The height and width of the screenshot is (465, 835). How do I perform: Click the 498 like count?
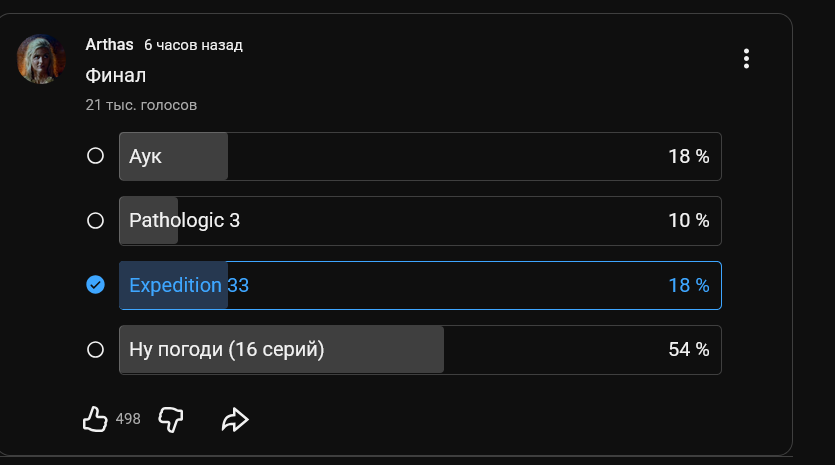click(128, 420)
